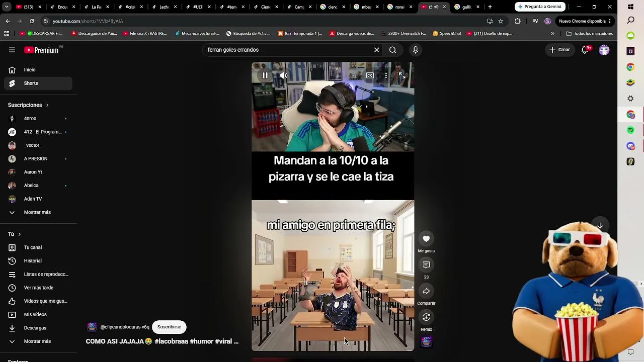Toggle closed captions on the short
This screenshot has width=644, height=362.
tap(370, 75)
